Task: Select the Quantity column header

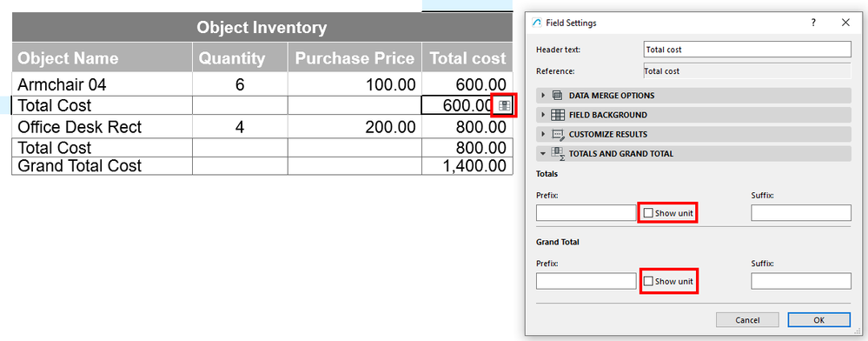Action: coord(241,57)
